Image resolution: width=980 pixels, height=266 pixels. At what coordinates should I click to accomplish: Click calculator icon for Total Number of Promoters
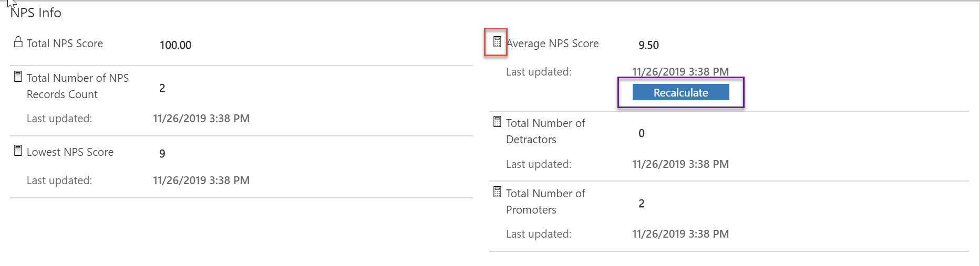pyautogui.click(x=497, y=192)
